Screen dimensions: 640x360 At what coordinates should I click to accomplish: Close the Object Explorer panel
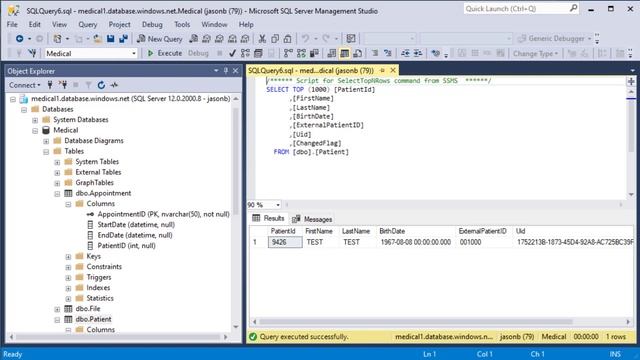pyautogui.click(x=236, y=71)
